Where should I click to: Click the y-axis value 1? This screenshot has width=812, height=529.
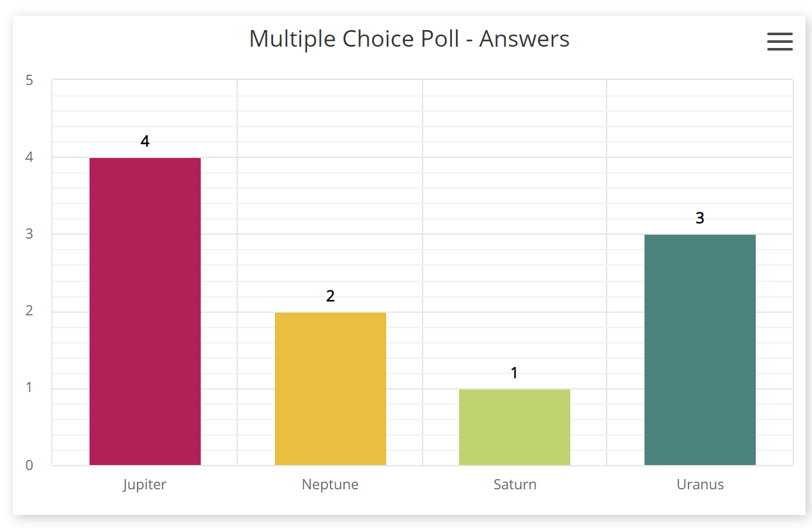point(29,388)
